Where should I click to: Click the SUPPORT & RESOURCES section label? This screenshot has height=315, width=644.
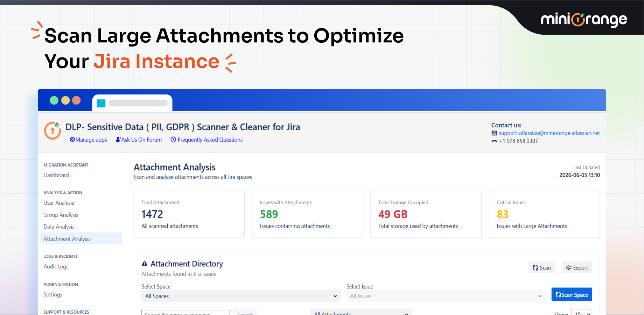[x=66, y=312]
